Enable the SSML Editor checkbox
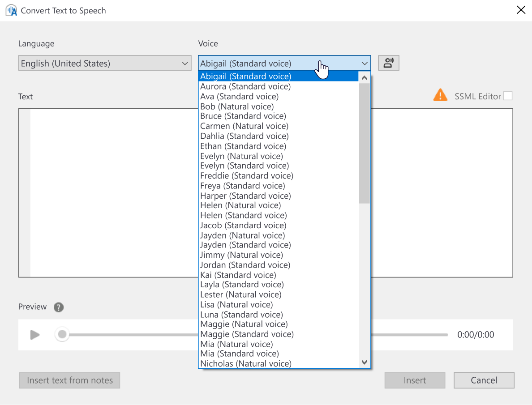This screenshot has height=405, width=532. (x=509, y=95)
